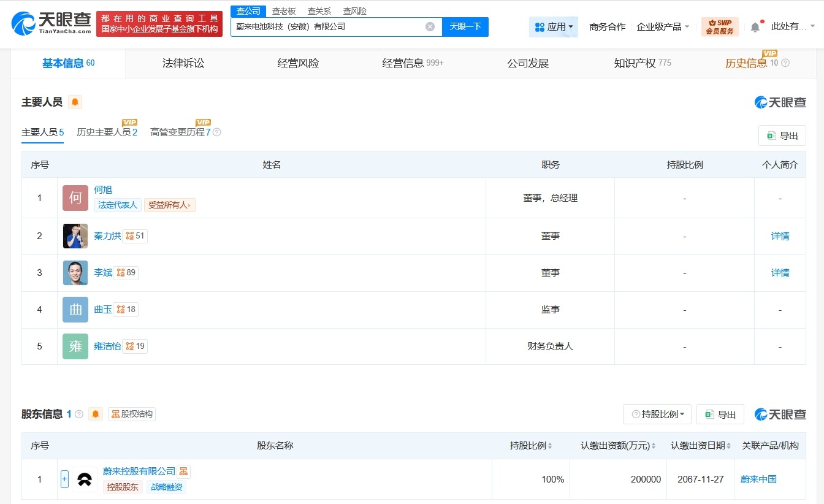Click the NIO logo beside 蔚来控股有限公司
Image resolution: width=824 pixels, height=504 pixels.
pyautogui.click(x=84, y=479)
